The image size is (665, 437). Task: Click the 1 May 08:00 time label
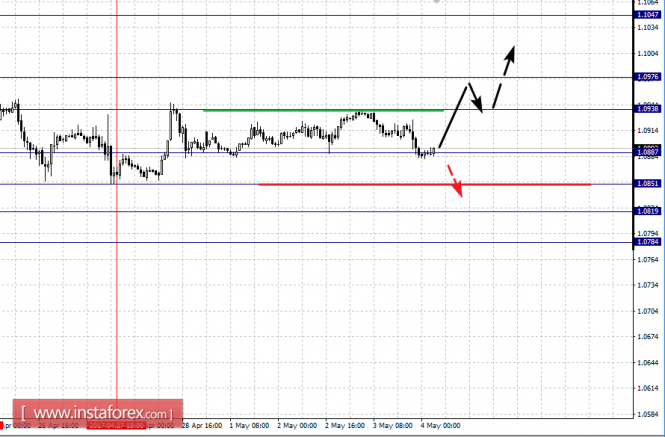point(249,426)
